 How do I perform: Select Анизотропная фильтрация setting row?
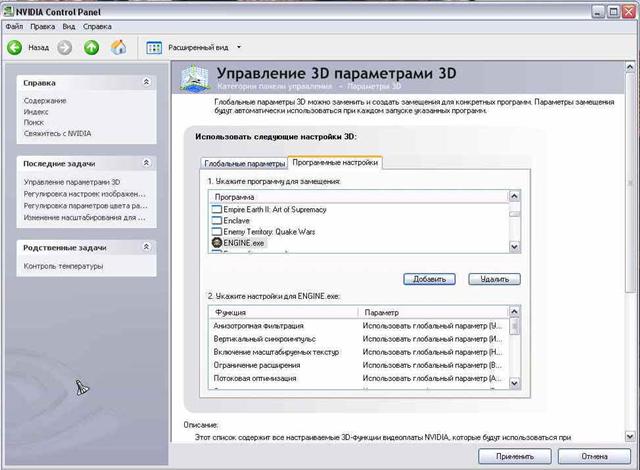tap(359, 326)
